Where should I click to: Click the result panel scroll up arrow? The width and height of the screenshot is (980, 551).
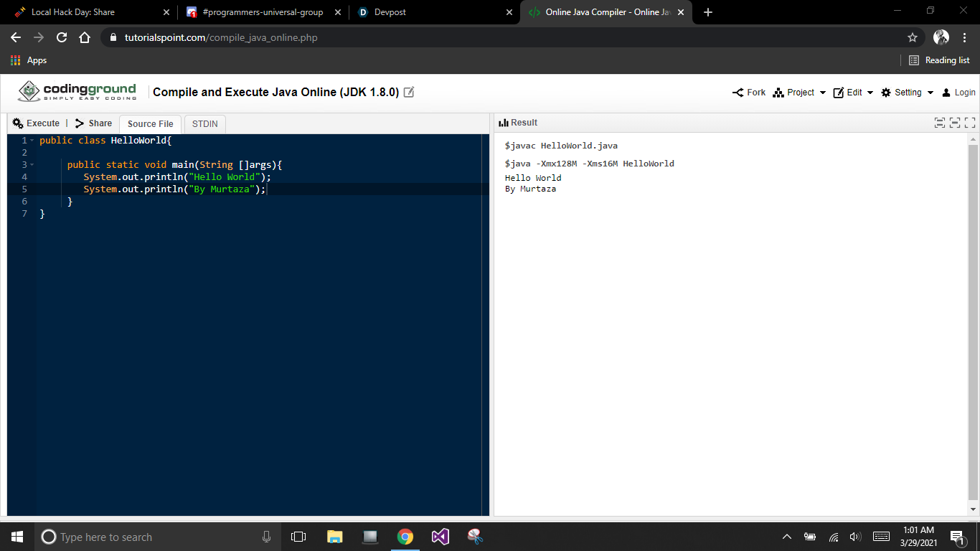point(974,139)
